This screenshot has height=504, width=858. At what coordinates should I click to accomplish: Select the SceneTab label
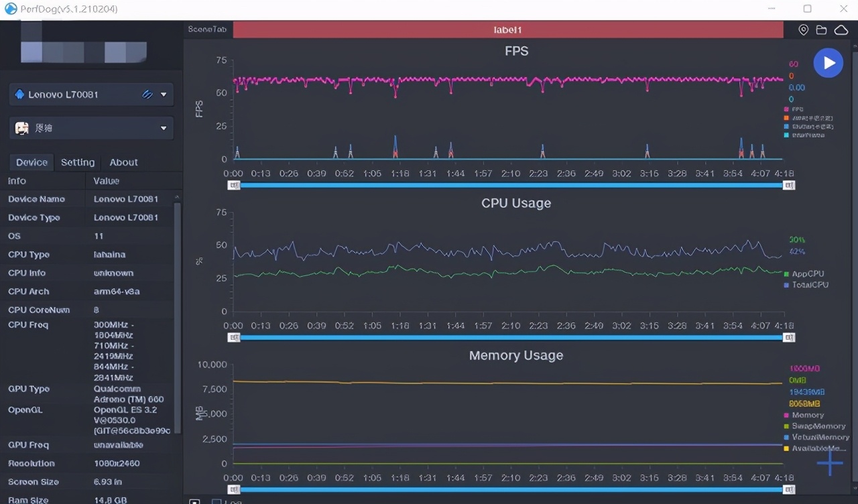pyautogui.click(x=207, y=29)
